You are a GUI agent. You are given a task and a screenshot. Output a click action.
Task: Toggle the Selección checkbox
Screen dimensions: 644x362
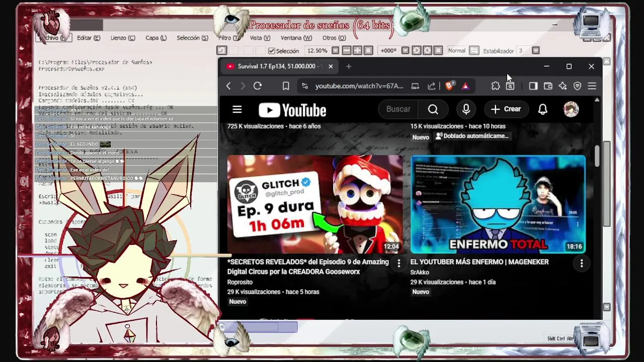(272, 51)
